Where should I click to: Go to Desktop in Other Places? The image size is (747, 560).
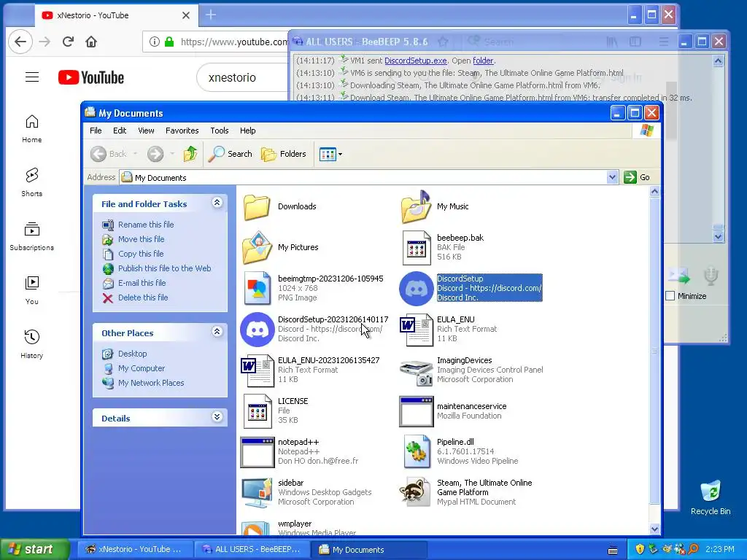(133, 354)
